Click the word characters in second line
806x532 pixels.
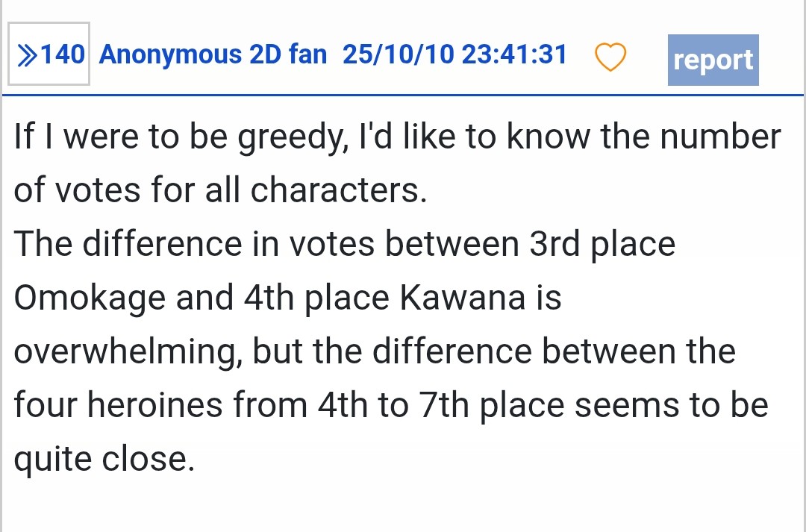tap(338, 190)
